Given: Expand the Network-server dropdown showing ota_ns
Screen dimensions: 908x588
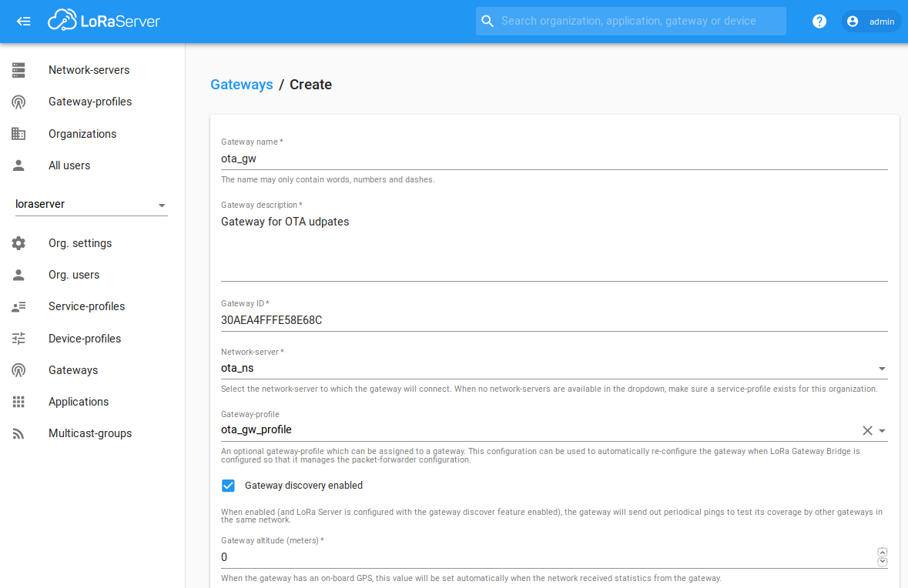Looking at the screenshot, I should pyautogui.click(x=882, y=368).
